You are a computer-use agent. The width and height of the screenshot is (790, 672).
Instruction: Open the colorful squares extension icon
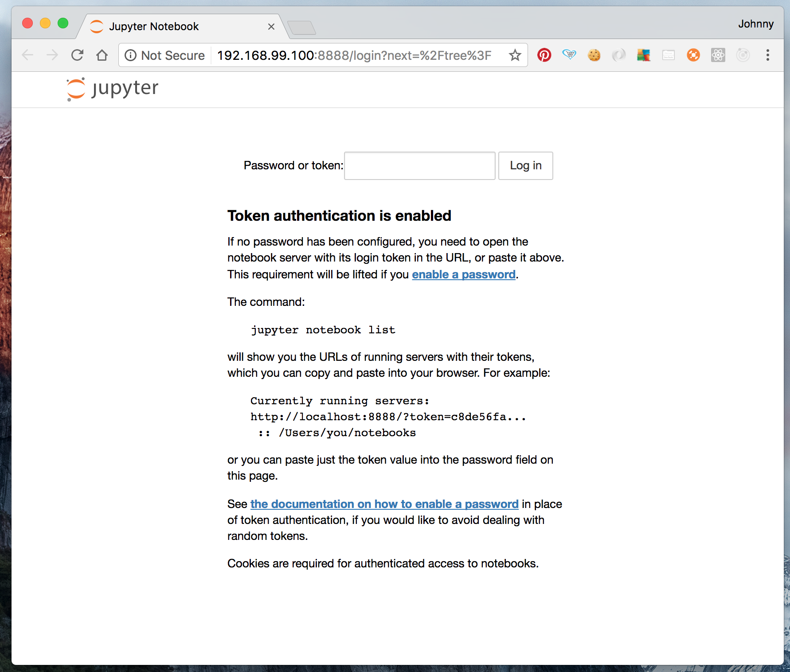tap(644, 55)
